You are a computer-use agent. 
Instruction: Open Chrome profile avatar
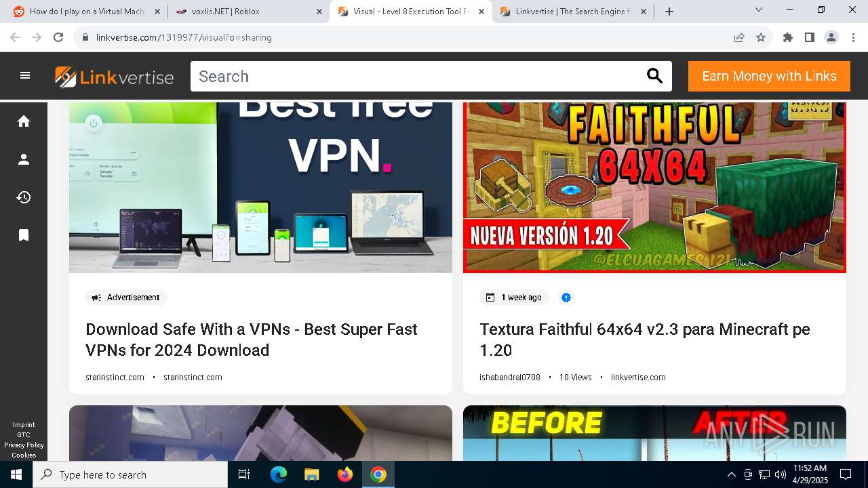(x=831, y=37)
